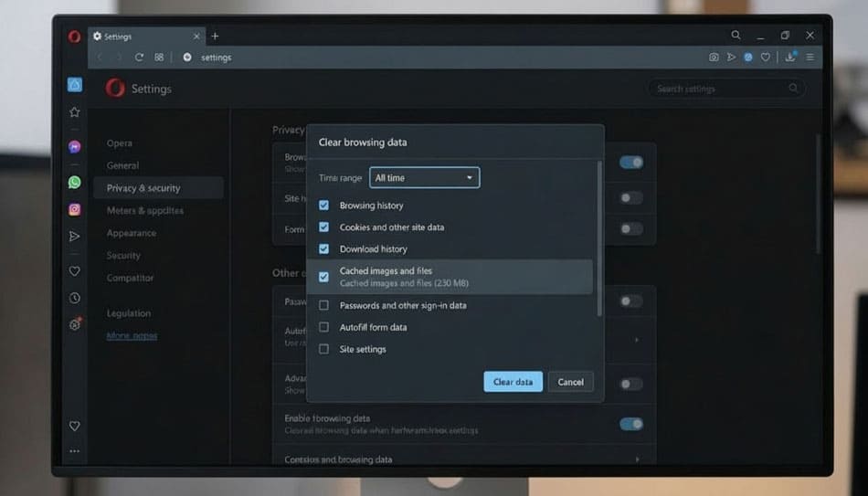Image resolution: width=868 pixels, height=496 pixels.
Task: Expand the sidebar three-dots setup menu
Action: pos(75,451)
